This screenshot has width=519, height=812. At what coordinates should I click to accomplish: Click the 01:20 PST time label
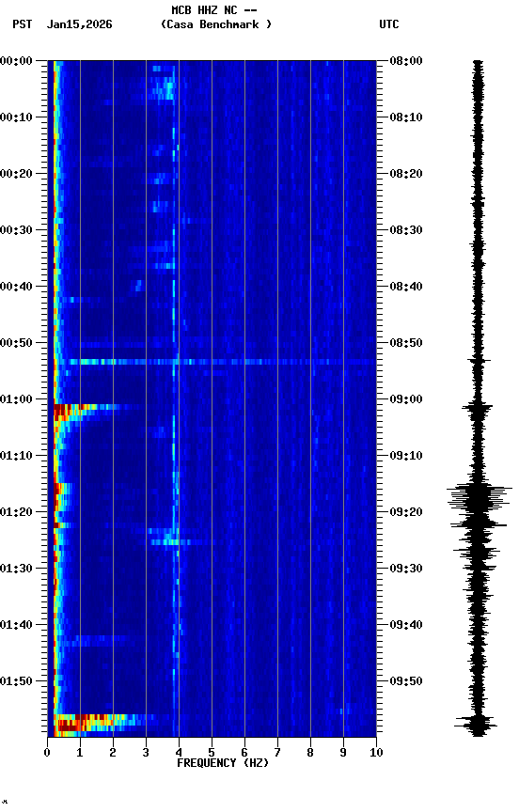coord(16,512)
